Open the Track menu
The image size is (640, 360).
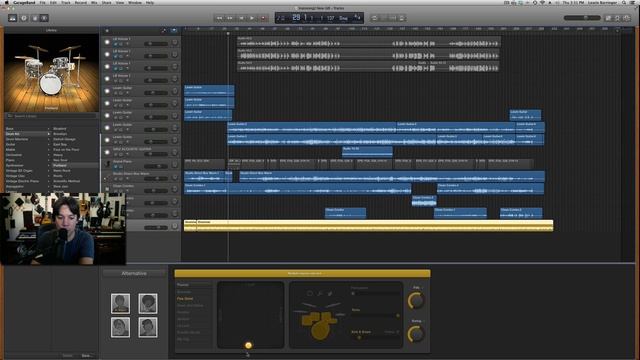pos(66,2)
